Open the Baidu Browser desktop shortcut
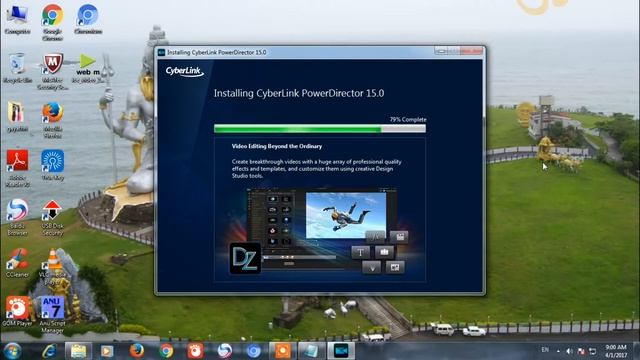This screenshot has width=640, height=360. (17, 217)
